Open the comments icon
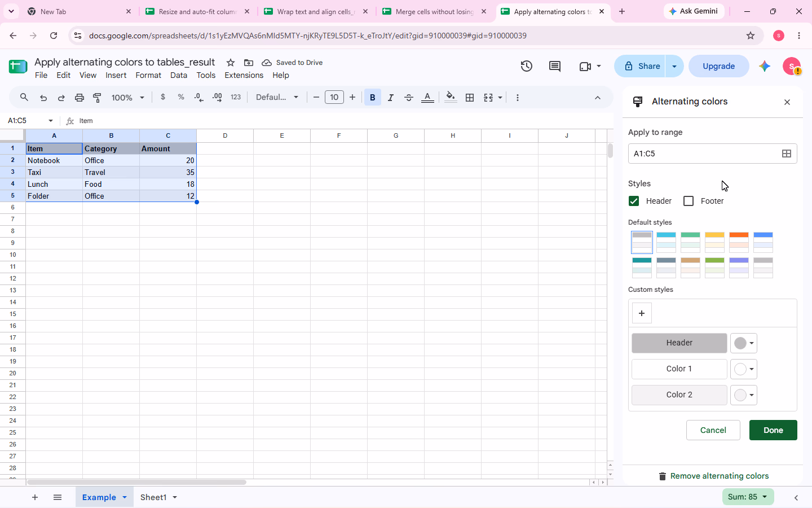The image size is (812, 508). (x=555, y=66)
